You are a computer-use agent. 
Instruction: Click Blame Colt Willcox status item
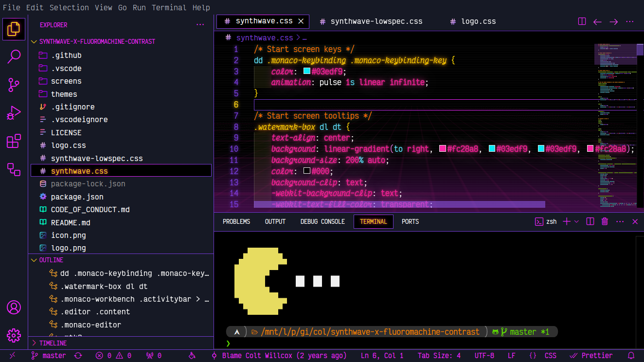(279, 356)
